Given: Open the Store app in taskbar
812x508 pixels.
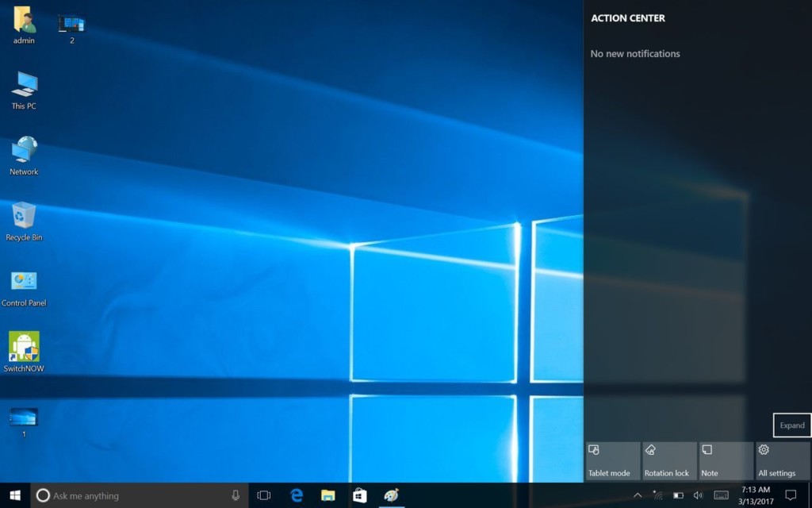Looking at the screenshot, I should [x=359, y=495].
